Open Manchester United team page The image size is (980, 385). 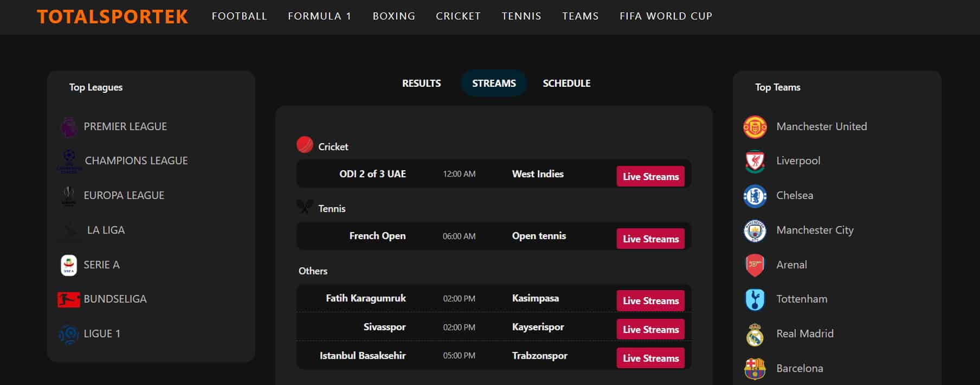[822, 127]
